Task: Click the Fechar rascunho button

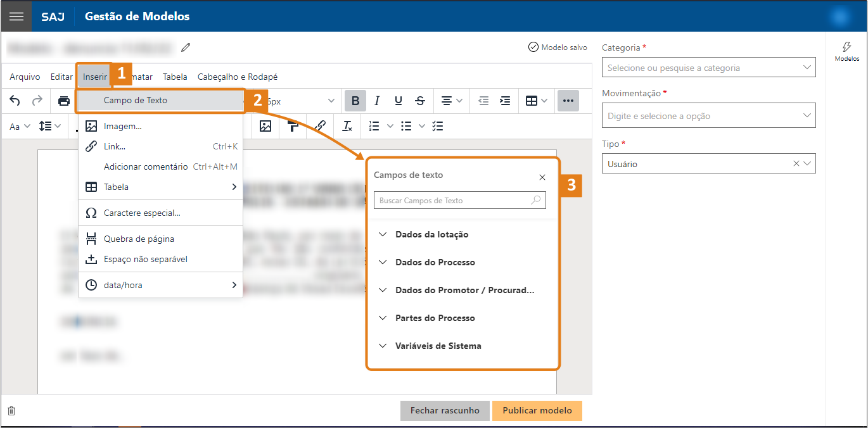Action: click(445, 410)
